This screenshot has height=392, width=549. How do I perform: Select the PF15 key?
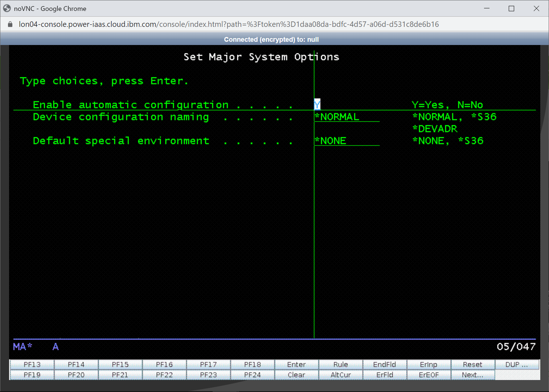(x=120, y=364)
